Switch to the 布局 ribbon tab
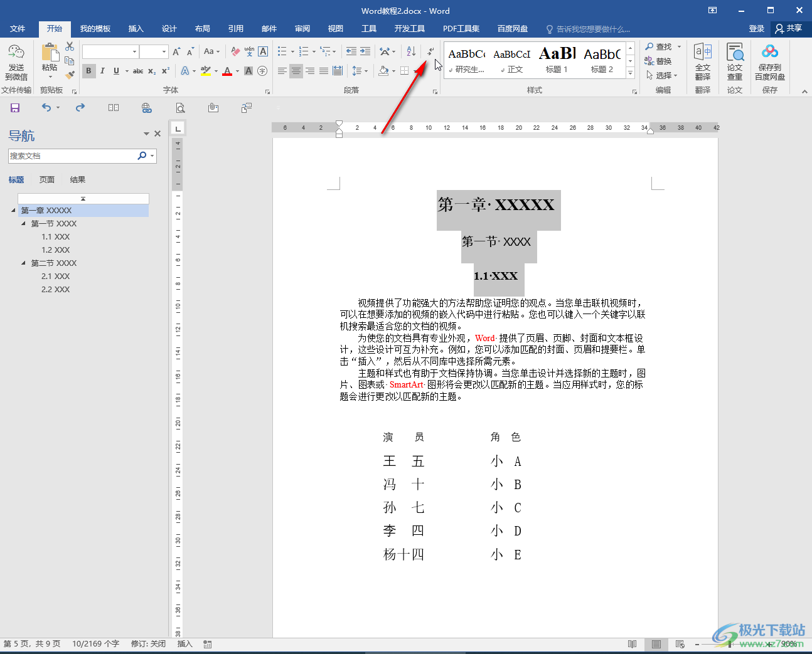Image resolution: width=812 pixels, height=654 pixels. [x=202, y=29]
